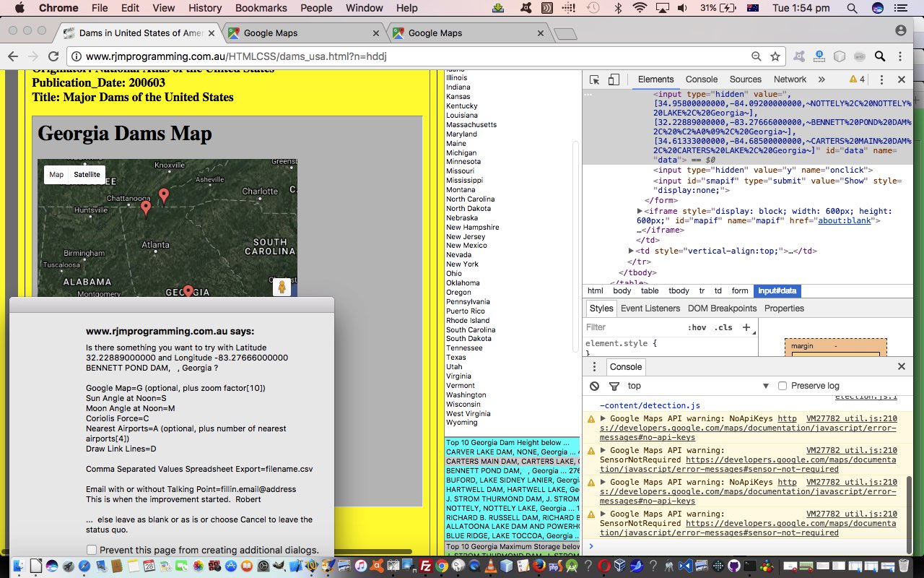Open the console drawer three-dot menu
924x578 pixels.
tap(595, 366)
